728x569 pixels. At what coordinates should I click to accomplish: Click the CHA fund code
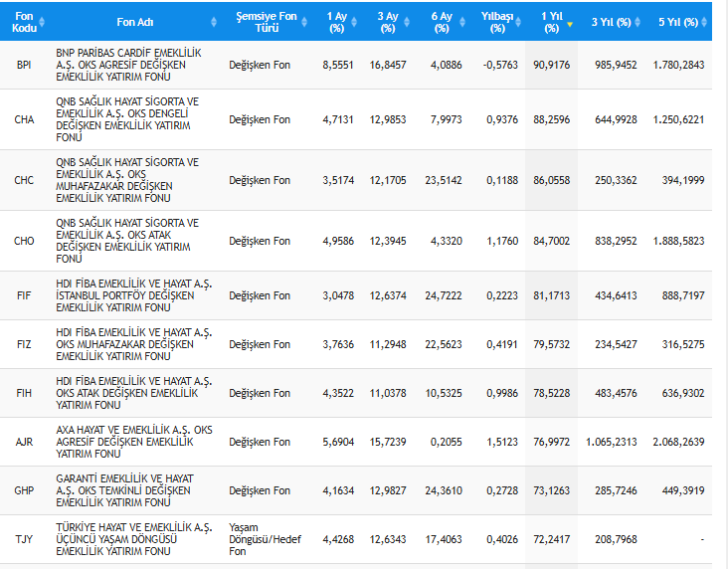click(x=24, y=119)
